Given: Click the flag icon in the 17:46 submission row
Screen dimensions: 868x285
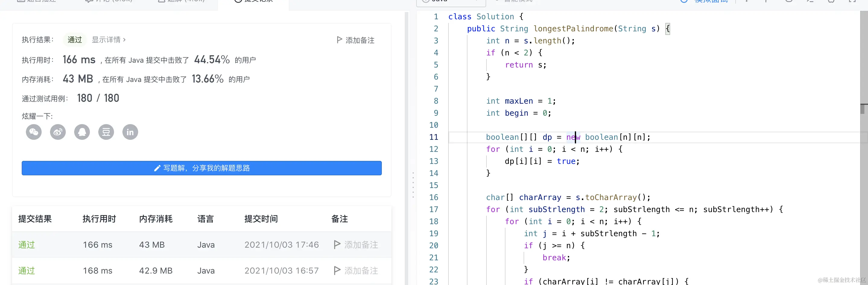Looking at the screenshot, I should (x=337, y=245).
